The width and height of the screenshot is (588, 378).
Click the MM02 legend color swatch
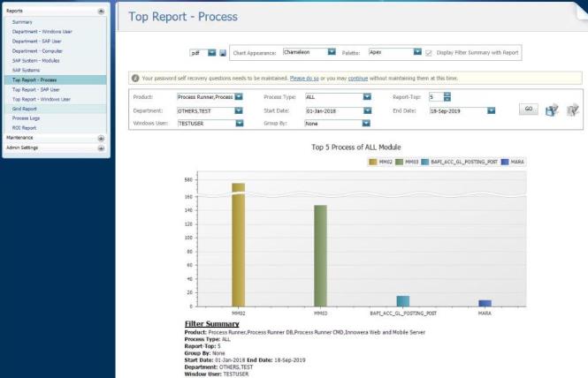tap(373, 162)
